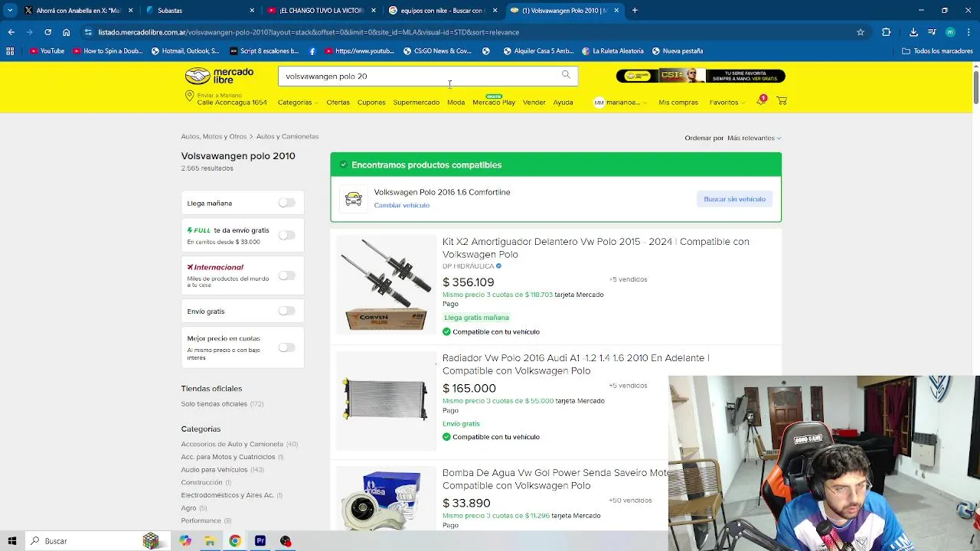Open Copilot icon in the taskbar

coord(185,541)
